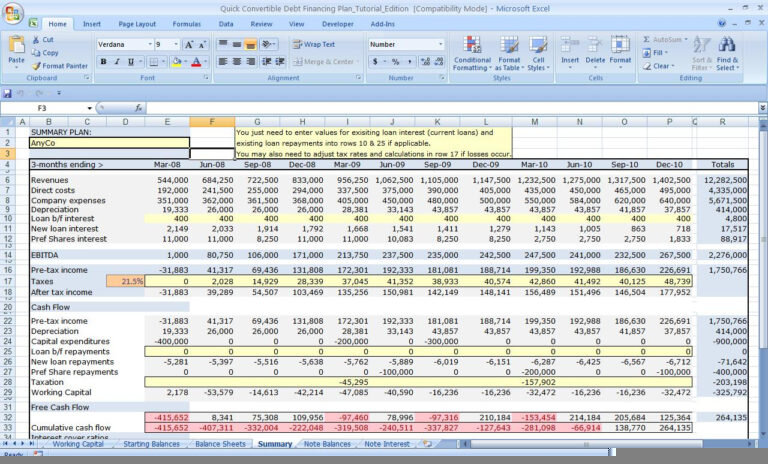The image size is (768, 464).
Task: Open Format as Table gallery
Action: 509,53
